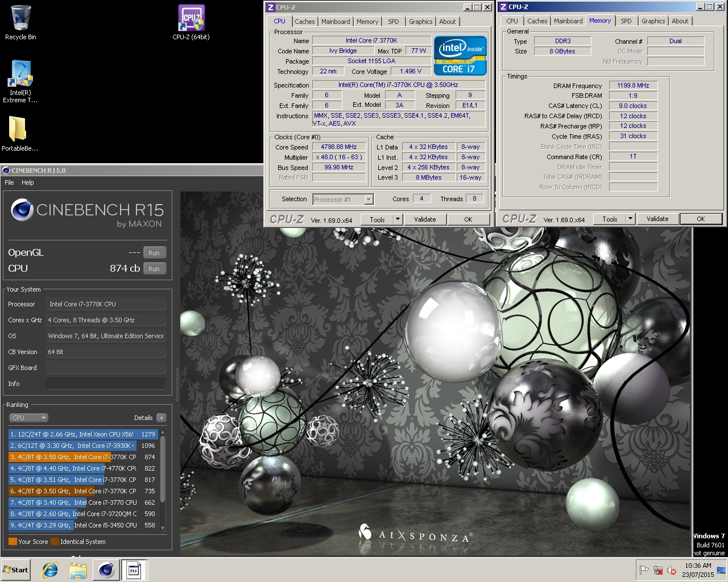728x582 pixels.
Task: Open the Recycle Bin desktop icon
Action: 20,23
